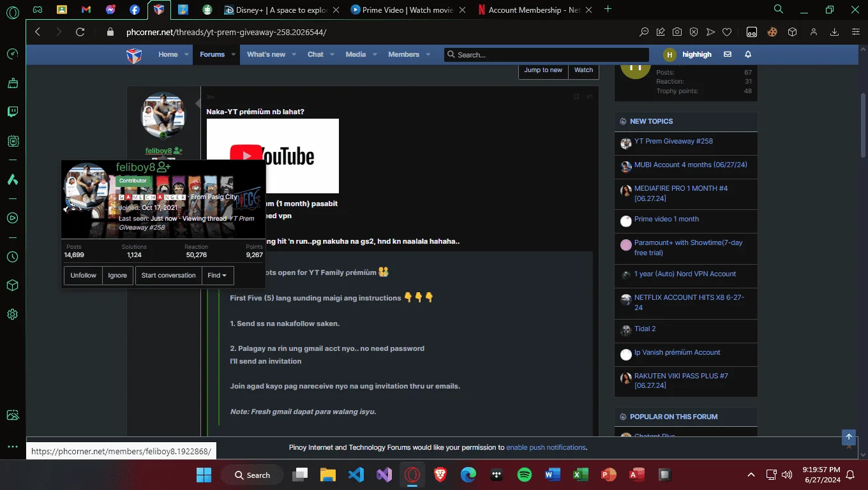Viewport: 868px width, 490px height.
Task: Expand the Forums navigation dropdown arrow
Action: point(234,55)
